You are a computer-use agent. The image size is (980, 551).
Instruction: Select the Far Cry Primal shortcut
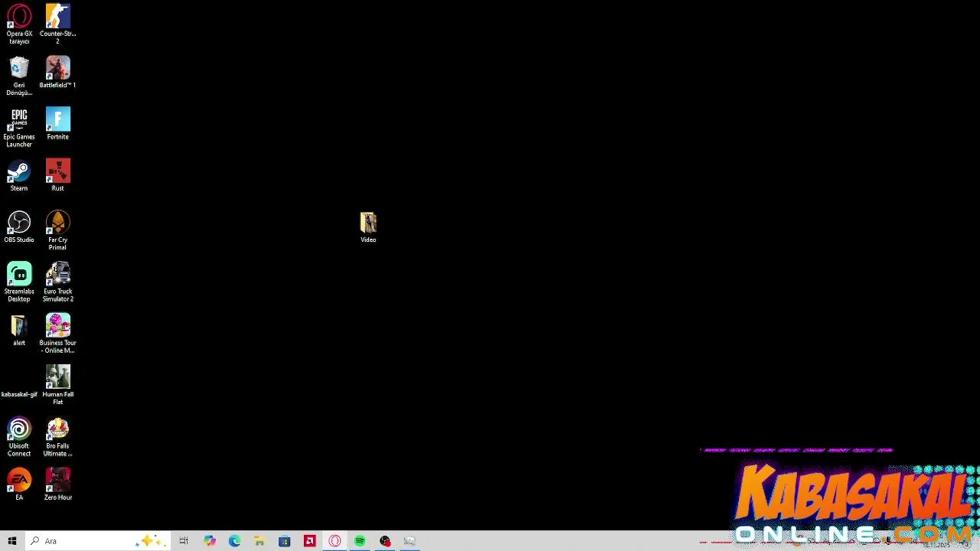point(57,230)
